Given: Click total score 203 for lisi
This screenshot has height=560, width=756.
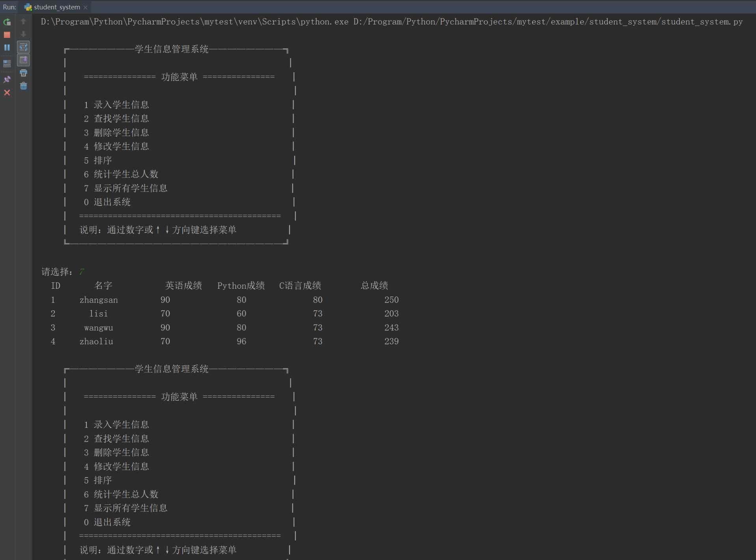Looking at the screenshot, I should 391,314.
